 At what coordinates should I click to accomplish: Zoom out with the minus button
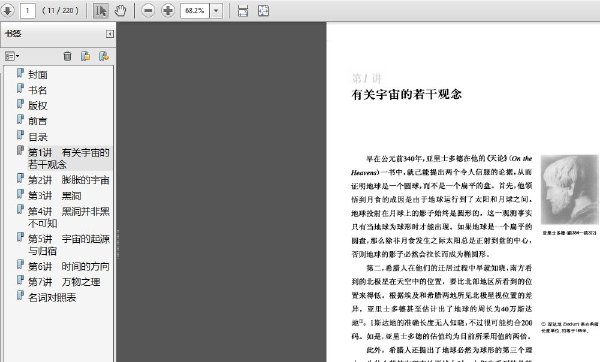pyautogui.click(x=148, y=10)
